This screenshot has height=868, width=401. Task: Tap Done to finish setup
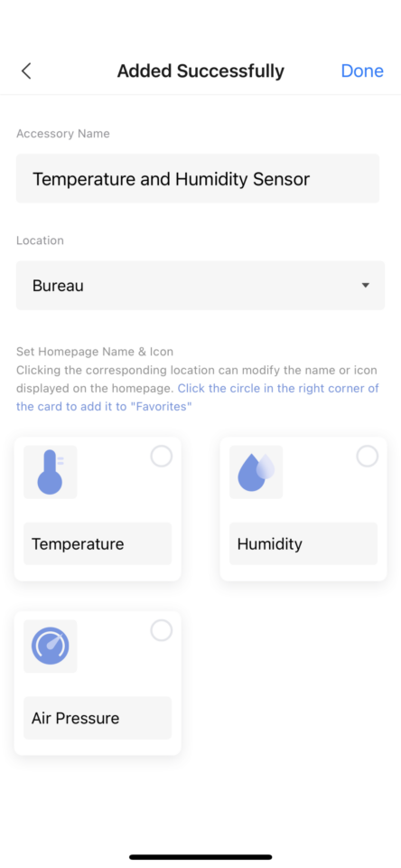point(362,71)
